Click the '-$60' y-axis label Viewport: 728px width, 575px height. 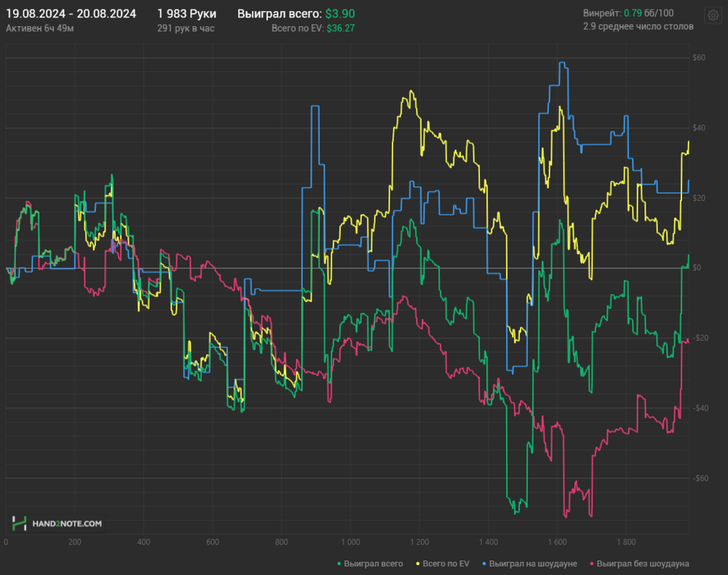point(700,478)
